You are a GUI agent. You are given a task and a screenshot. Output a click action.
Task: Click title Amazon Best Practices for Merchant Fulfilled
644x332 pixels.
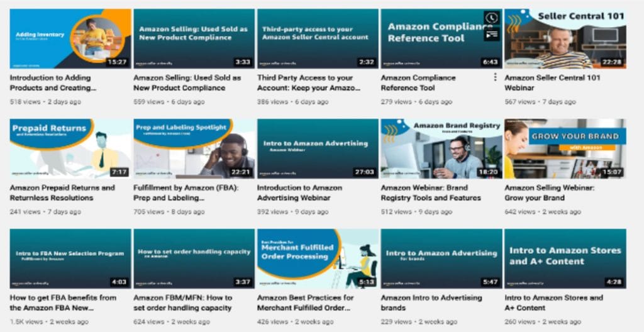(x=305, y=303)
